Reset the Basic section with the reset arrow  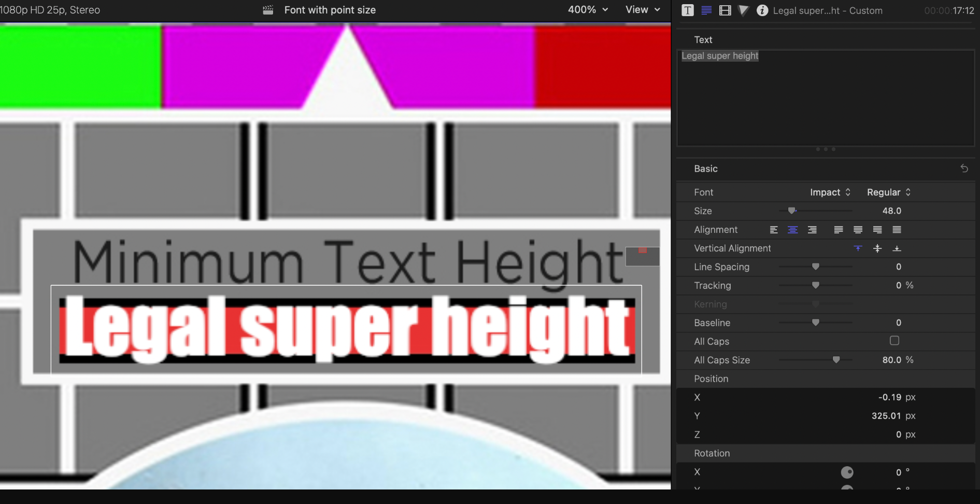click(x=964, y=169)
